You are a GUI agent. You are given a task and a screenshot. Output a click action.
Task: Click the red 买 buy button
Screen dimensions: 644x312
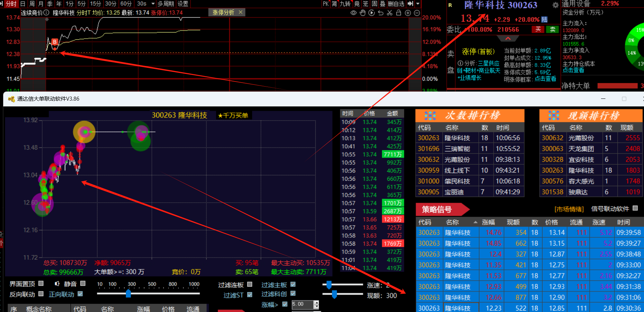click(x=538, y=29)
